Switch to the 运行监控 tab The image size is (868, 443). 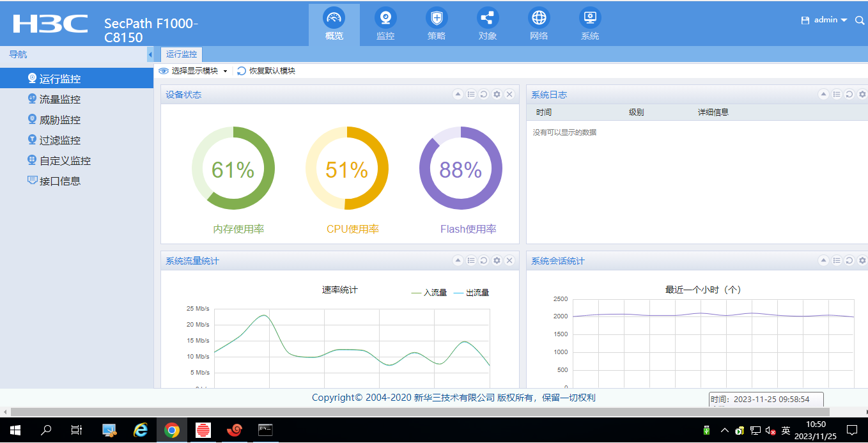182,54
